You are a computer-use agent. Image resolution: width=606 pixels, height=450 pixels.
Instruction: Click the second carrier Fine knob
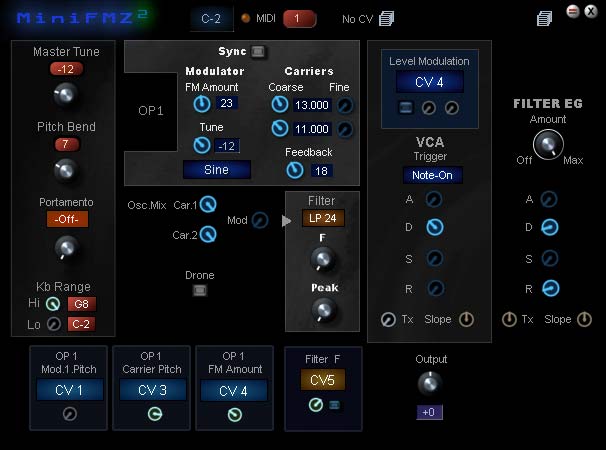345,130
